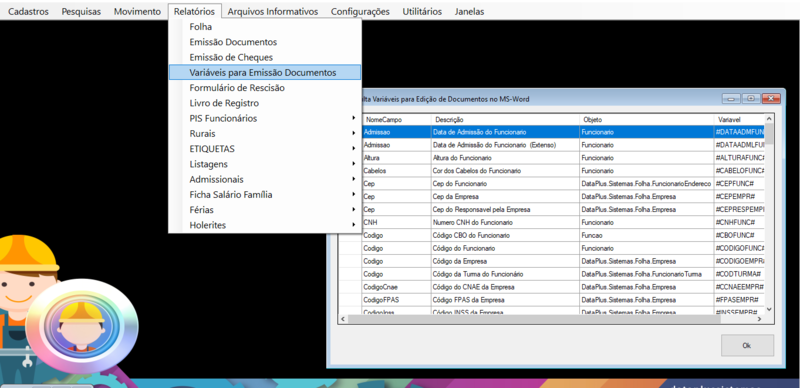Image resolution: width=800 pixels, height=388 pixels.
Task: Expand the Listagens submenu
Action: click(265, 164)
